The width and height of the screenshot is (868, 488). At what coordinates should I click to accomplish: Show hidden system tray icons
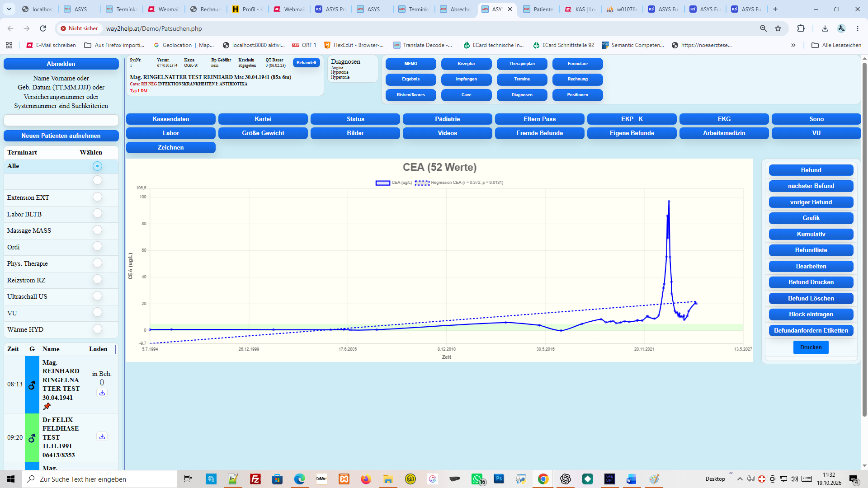740,479
